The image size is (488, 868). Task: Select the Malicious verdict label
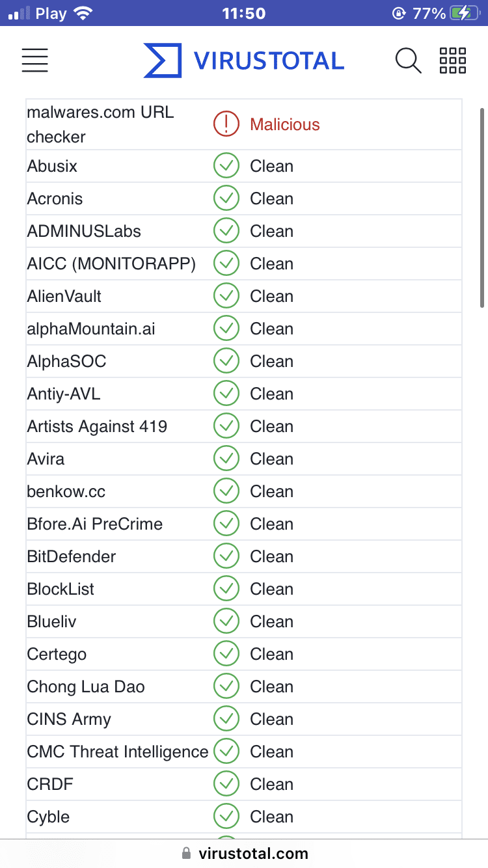coord(285,124)
